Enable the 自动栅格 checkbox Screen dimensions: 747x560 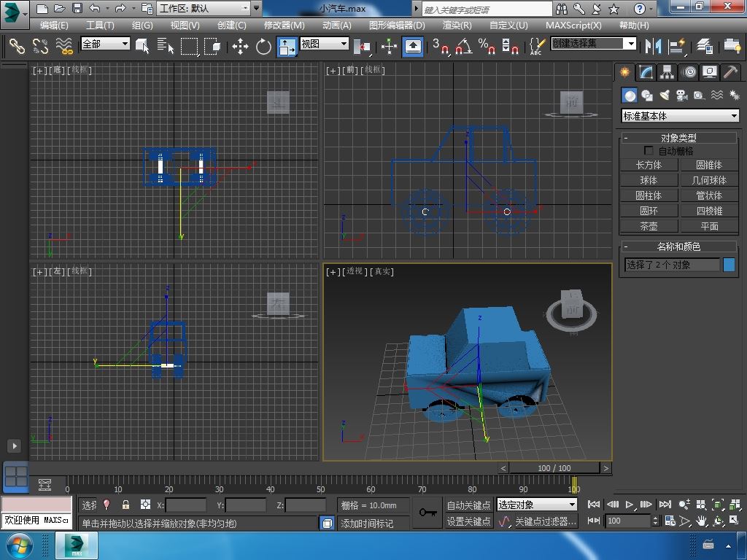click(649, 151)
